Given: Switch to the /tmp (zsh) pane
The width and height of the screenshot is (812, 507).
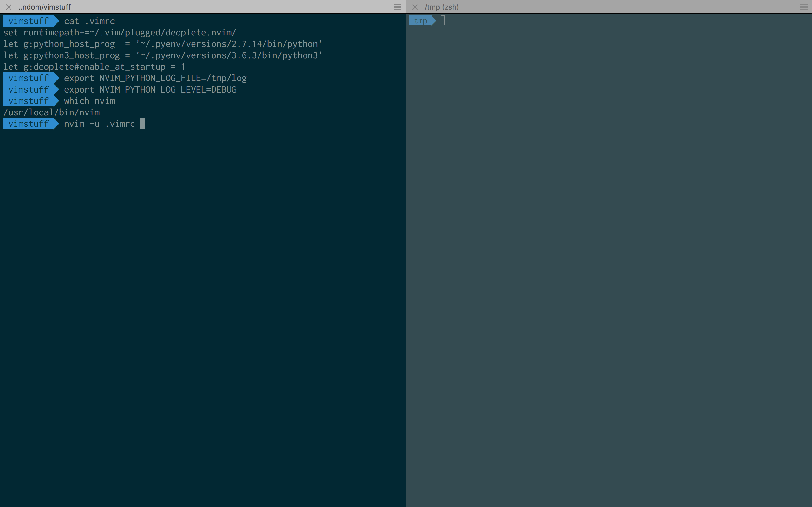Looking at the screenshot, I should click(442, 7).
